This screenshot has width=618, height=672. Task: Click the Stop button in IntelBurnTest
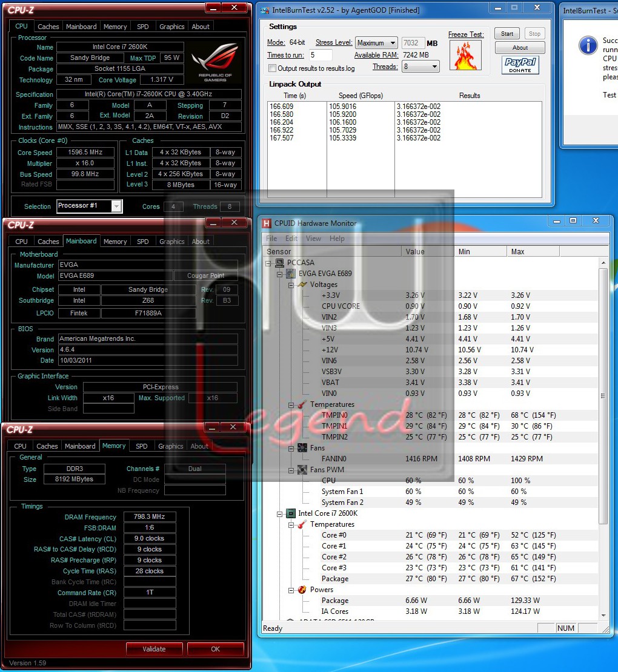pyautogui.click(x=534, y=34)
